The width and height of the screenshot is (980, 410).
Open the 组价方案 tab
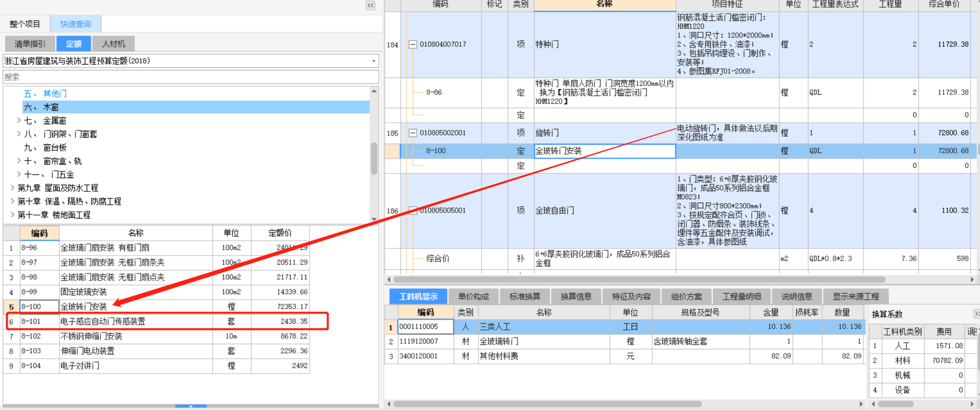pos(686,297)
